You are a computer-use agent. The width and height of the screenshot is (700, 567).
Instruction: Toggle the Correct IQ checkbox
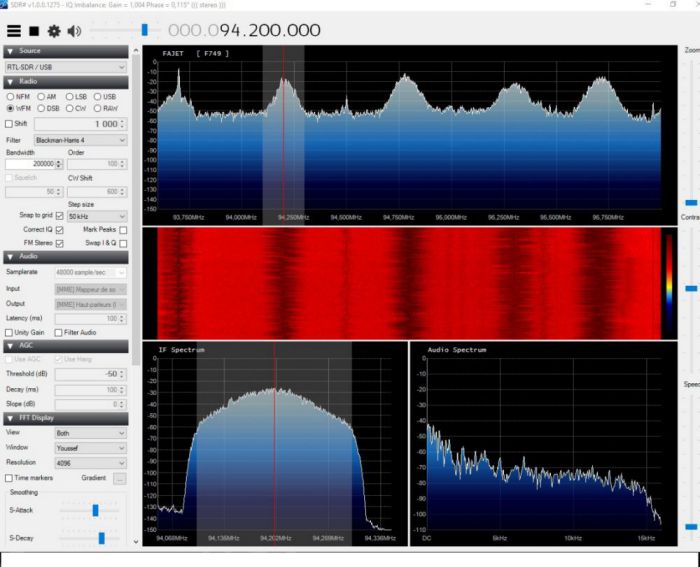coord(59,229)
